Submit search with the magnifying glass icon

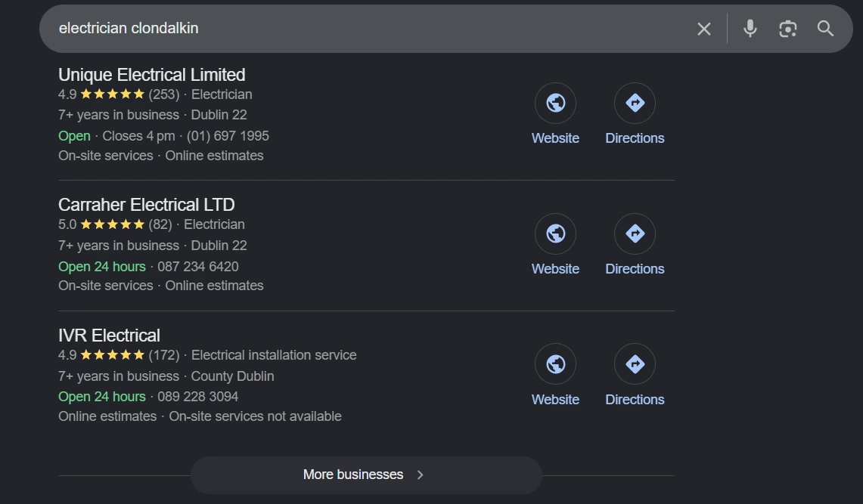[x=825, y=29]
